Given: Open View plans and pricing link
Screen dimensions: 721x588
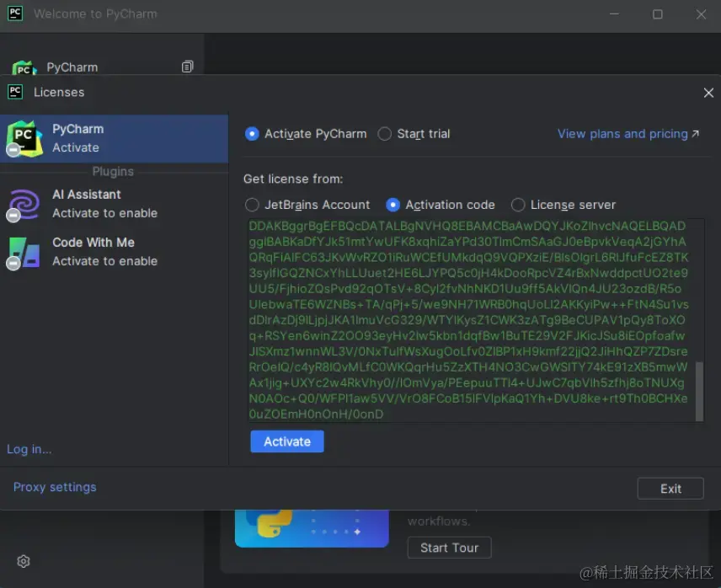Looking at the screenshot, I should [628, 134].
